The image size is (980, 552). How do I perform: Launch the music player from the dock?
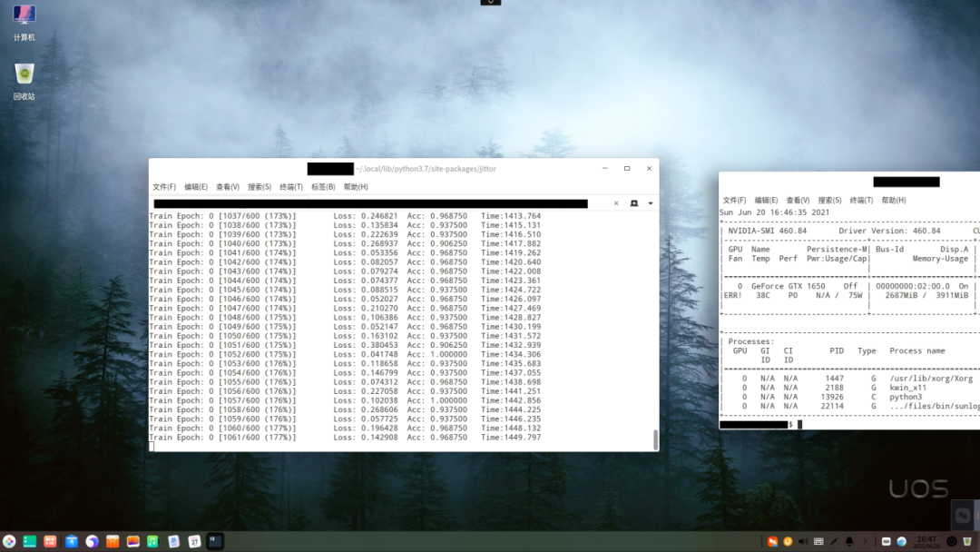click(x=152, y=541)
